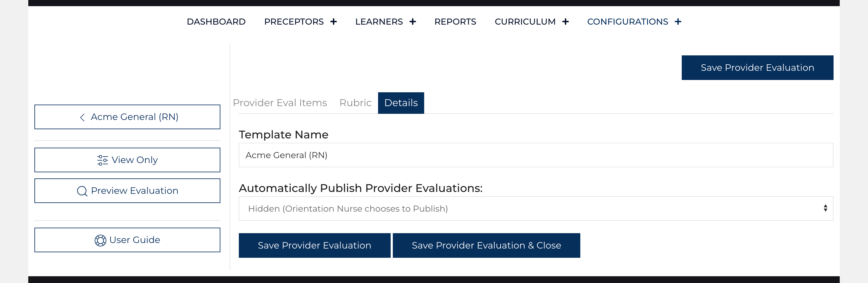This screenshot has width=868, height=283.
Task: Switch to the Provider Eval Items tab
Action: coord(280,102)
